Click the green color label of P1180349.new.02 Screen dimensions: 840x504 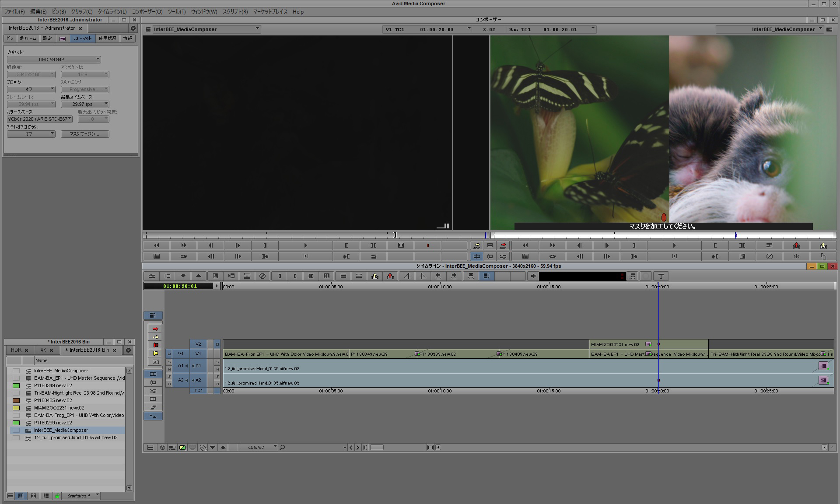pyautogui.click(x=16, y=385)
